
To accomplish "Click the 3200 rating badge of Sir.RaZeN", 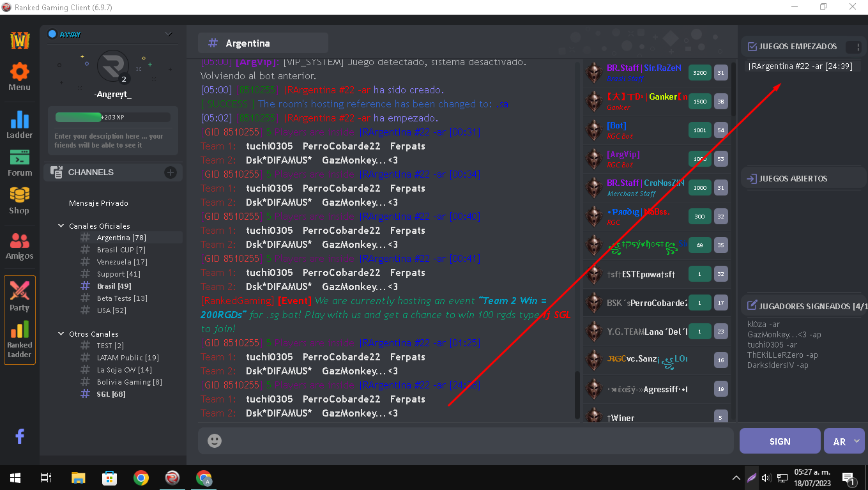I will 699,73.
